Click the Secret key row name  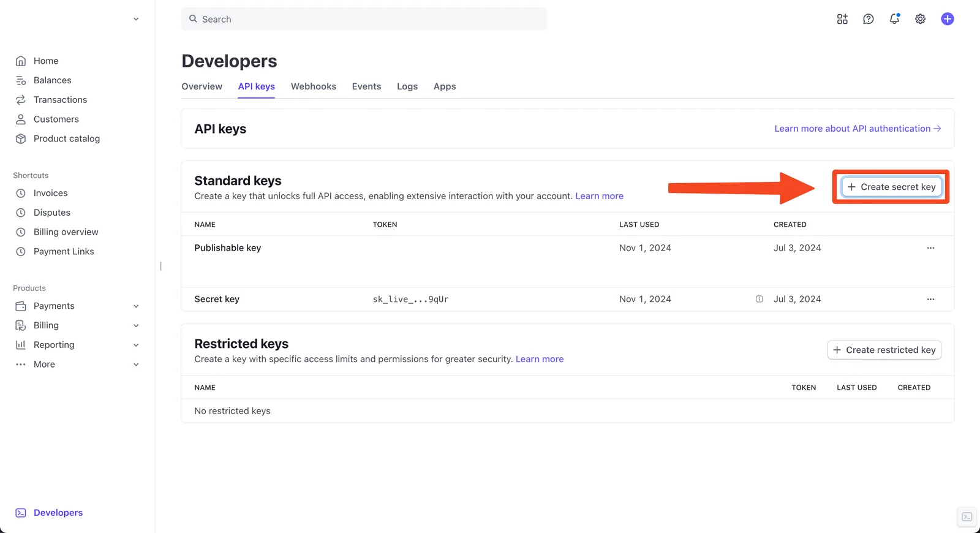217,300
